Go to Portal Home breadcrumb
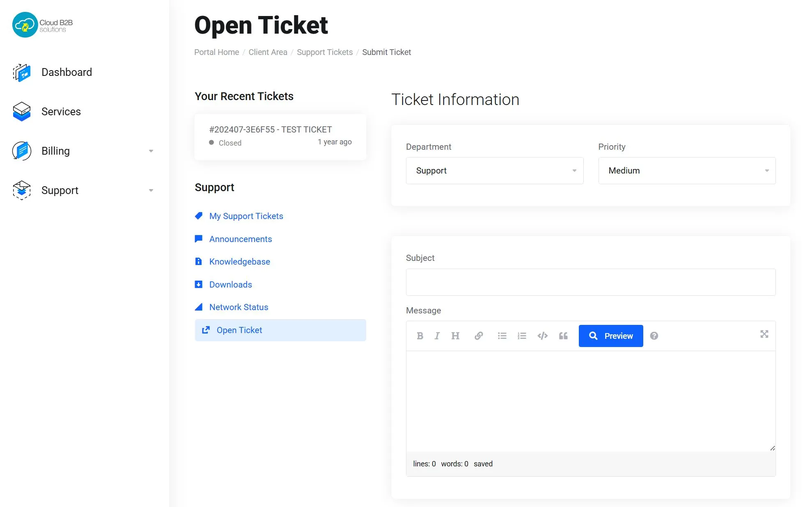The image size is (812, 507). (x=216, y=52)
